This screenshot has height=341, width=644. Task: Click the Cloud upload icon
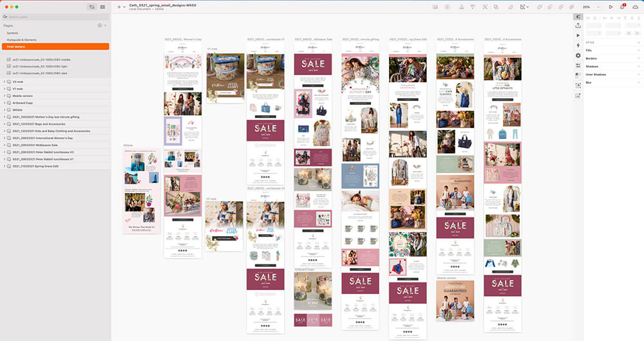pos(635,6)
